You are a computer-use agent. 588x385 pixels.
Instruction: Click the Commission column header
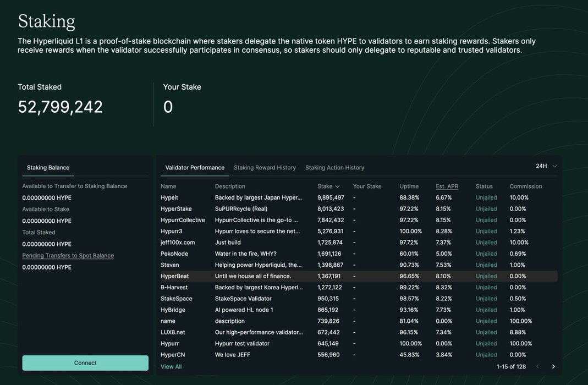click(x=525, y=186)
